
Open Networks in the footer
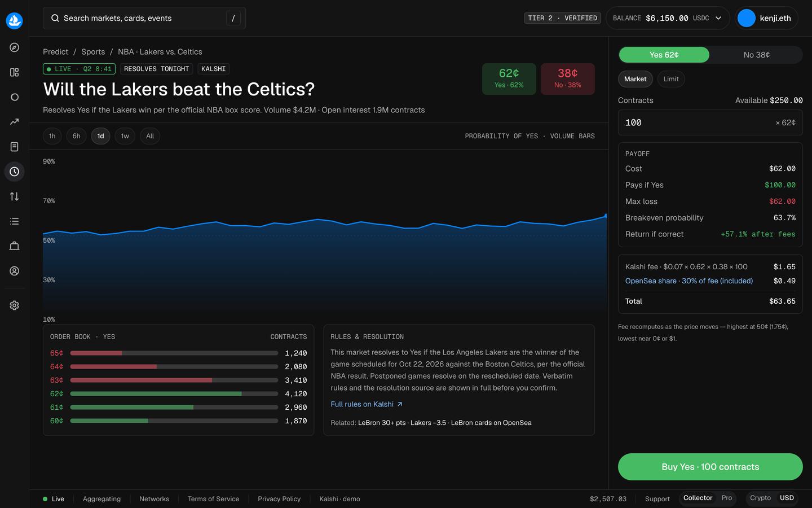pos(154,499)
